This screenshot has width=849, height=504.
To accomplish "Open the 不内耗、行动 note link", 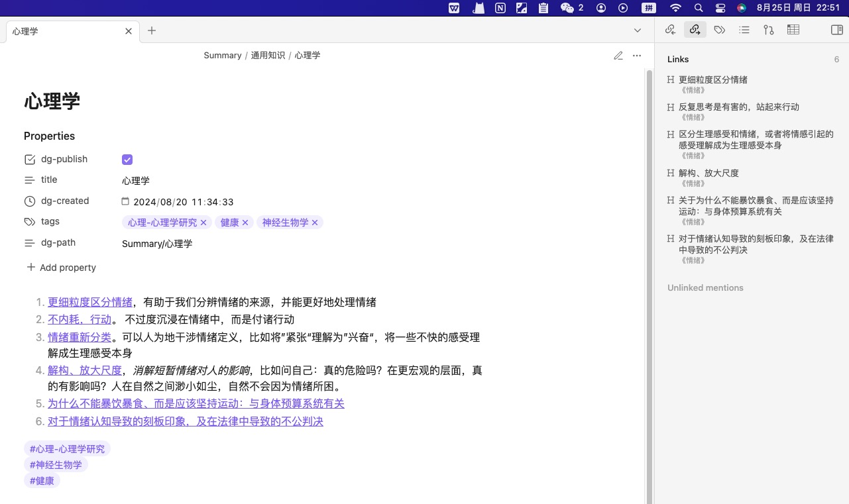I will (80, 320).
